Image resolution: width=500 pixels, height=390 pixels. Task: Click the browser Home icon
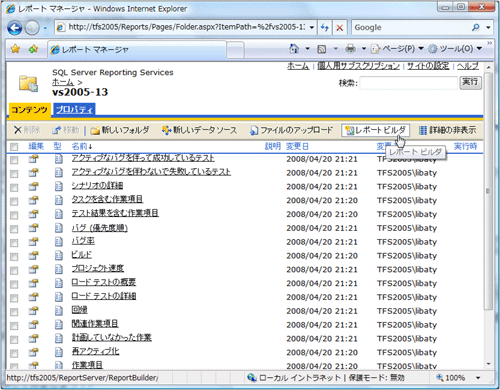294,49
